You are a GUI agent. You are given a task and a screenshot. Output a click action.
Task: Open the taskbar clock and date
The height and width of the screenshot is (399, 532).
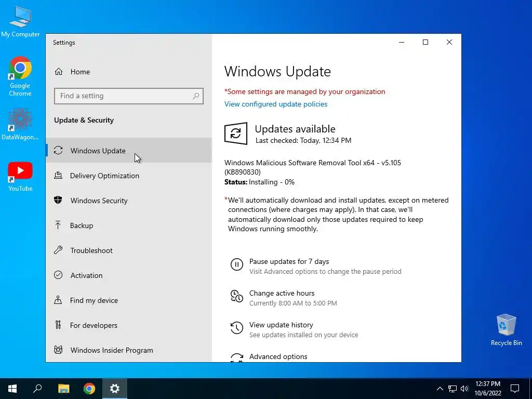pos(487,389)
